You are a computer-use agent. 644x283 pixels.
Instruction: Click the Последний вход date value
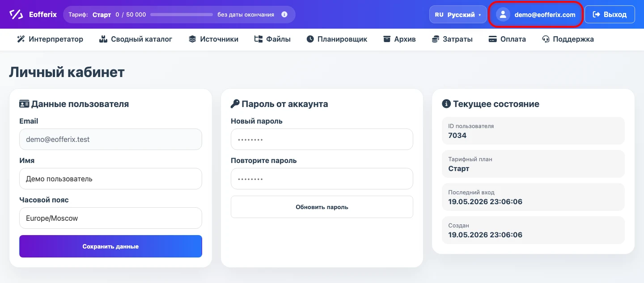point(485,202)
